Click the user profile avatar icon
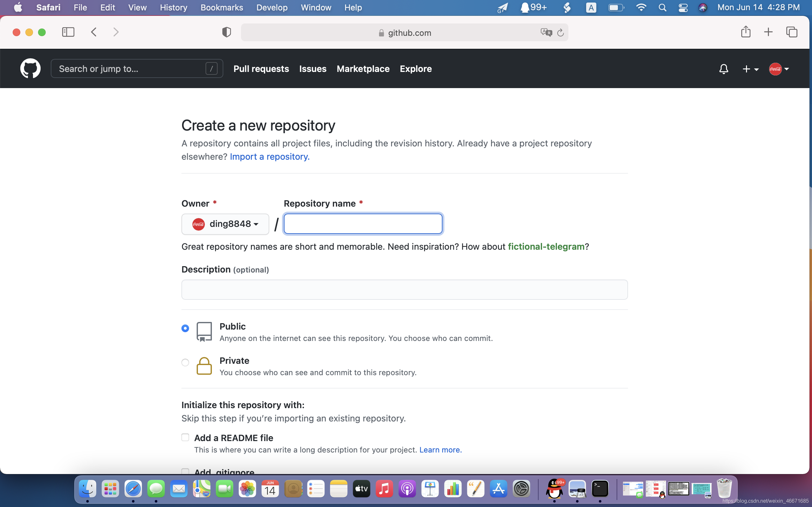 coord(776,68)
